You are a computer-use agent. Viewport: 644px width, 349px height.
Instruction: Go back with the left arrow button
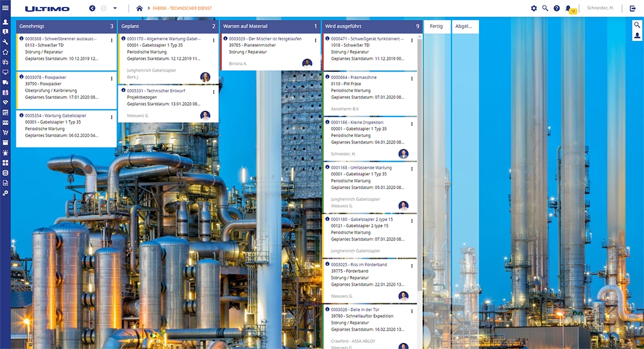(x=93, y=8)
